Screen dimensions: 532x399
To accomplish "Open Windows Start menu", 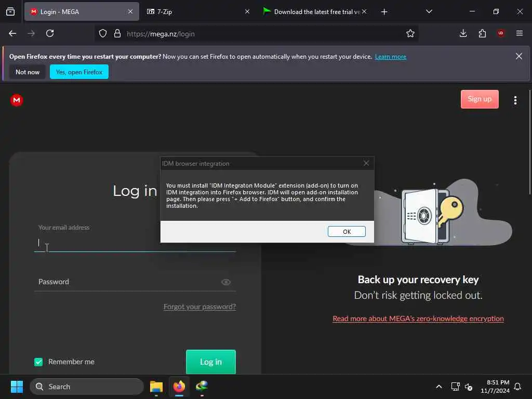I will [x=17, y=387].
